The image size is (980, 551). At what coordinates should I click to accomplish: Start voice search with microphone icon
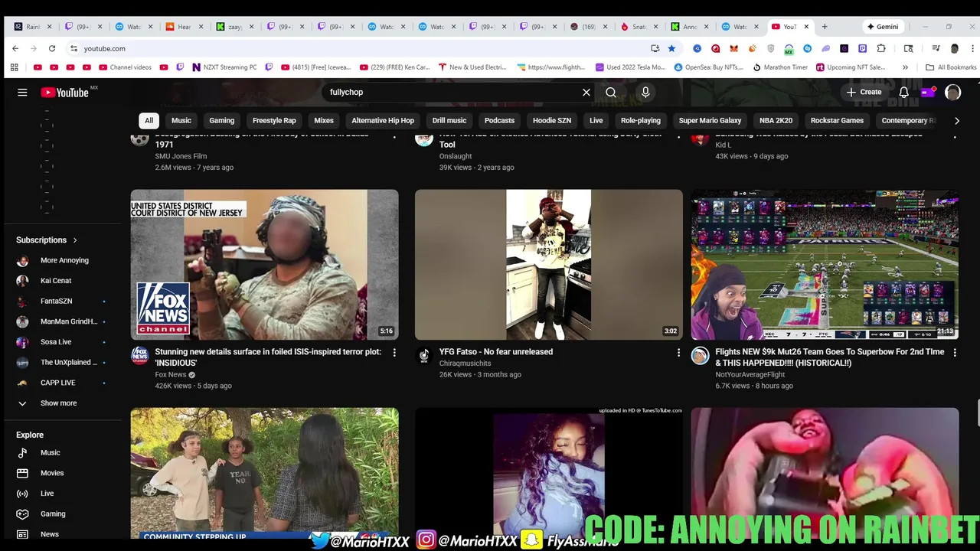tap(645, 92)
